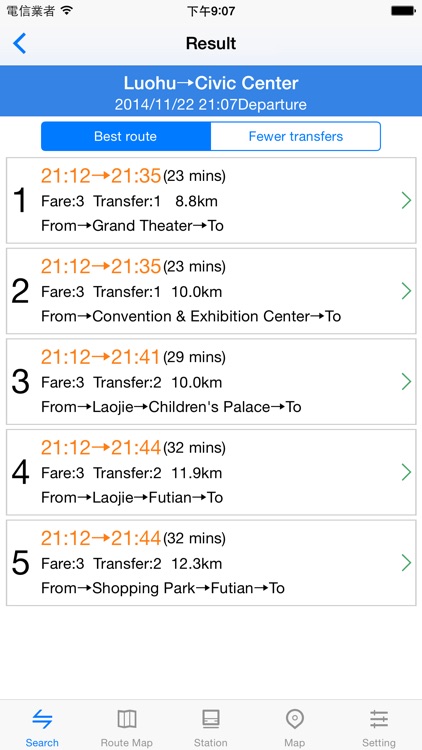This screenshot has width=422, height=750.
Task: Select the Best route segment
Action: pos(125,136)
